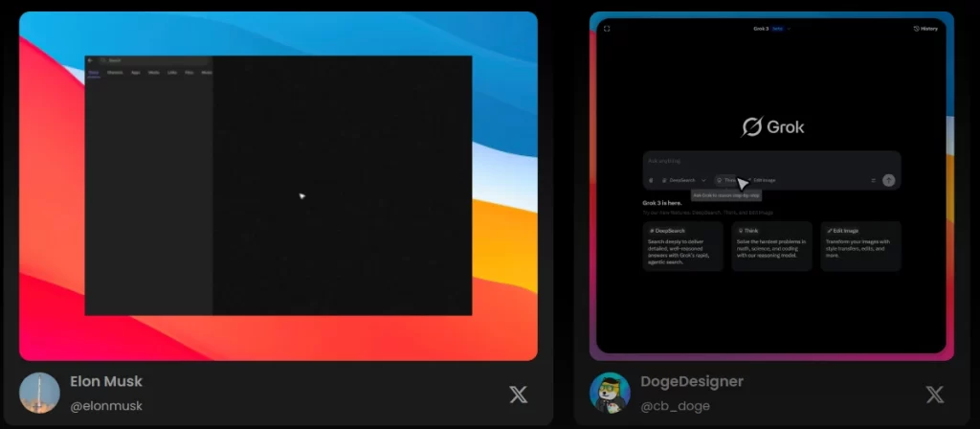Open History in the Grok window
The width and height of the screenshot is (980, 429).
tap(925, 29)
